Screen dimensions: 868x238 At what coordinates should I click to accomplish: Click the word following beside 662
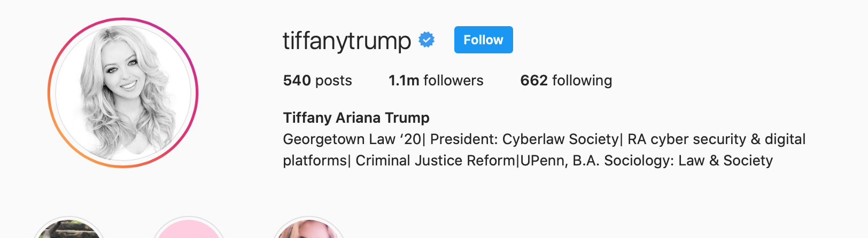click(582, 81)
